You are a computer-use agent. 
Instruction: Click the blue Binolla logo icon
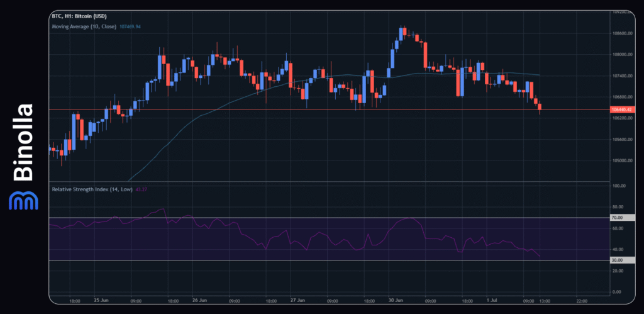(24, 199)
